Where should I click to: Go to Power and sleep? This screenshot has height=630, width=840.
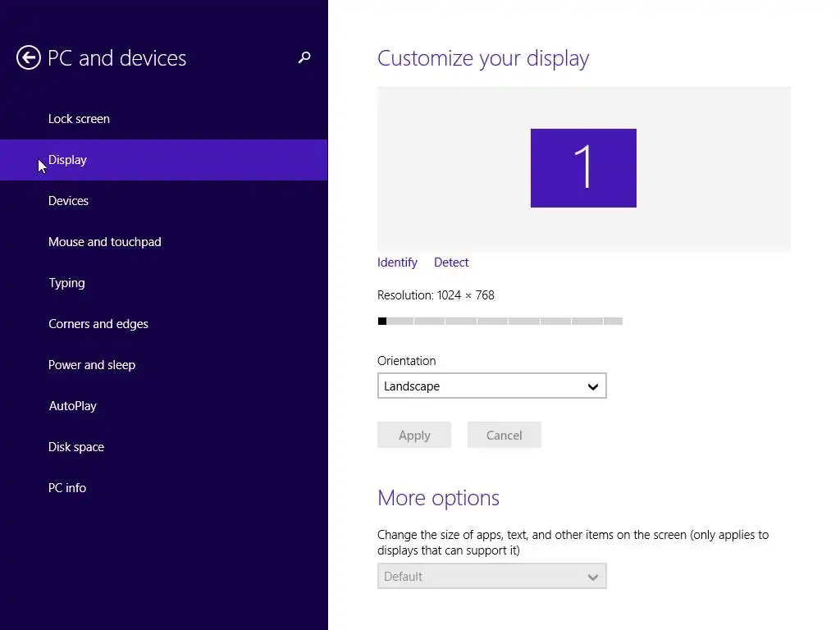point(164,365)
